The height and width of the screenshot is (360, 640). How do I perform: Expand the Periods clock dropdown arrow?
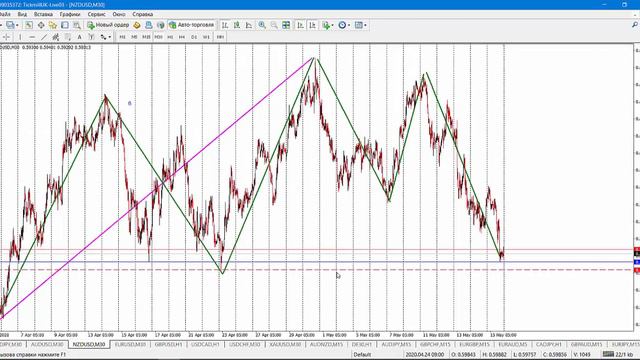click(349, 25)
